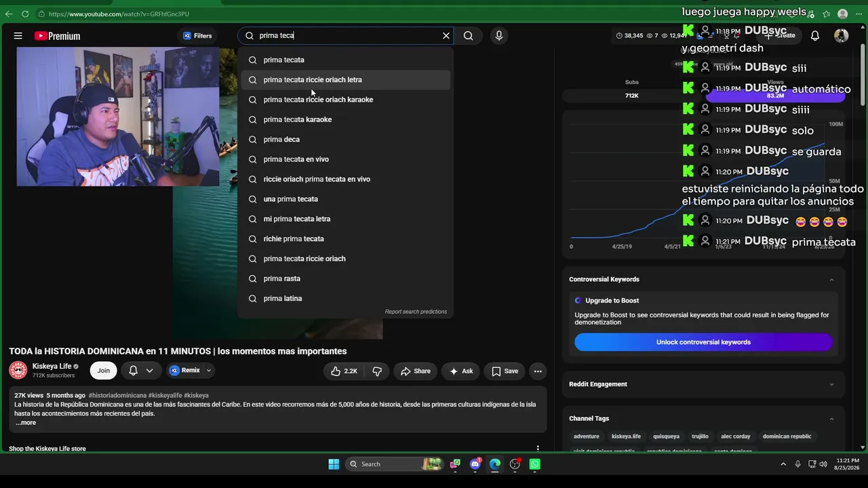Share the video
This screenshot has width=868, height=488.
(x=416, y=371)
